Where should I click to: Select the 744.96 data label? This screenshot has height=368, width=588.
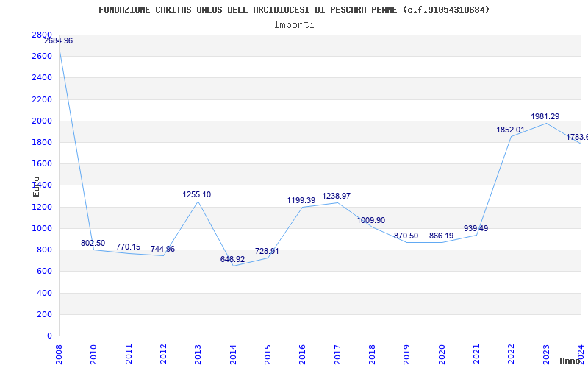[x=162, y=250]
